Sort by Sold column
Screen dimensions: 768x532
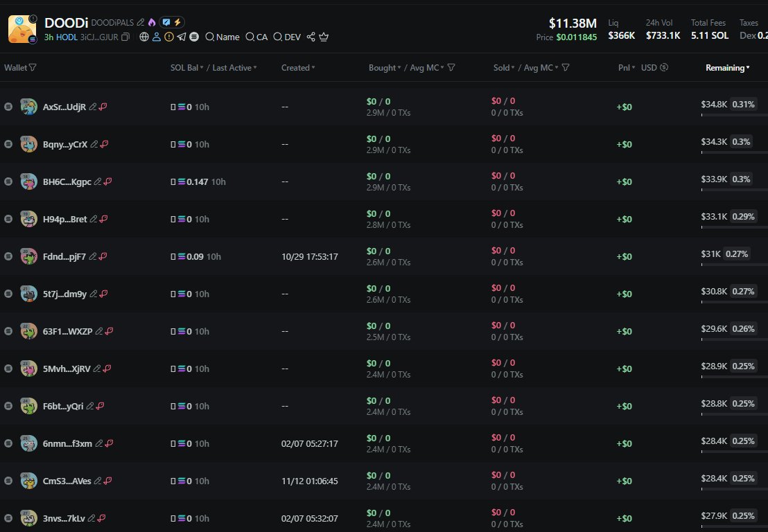point(503,68)
